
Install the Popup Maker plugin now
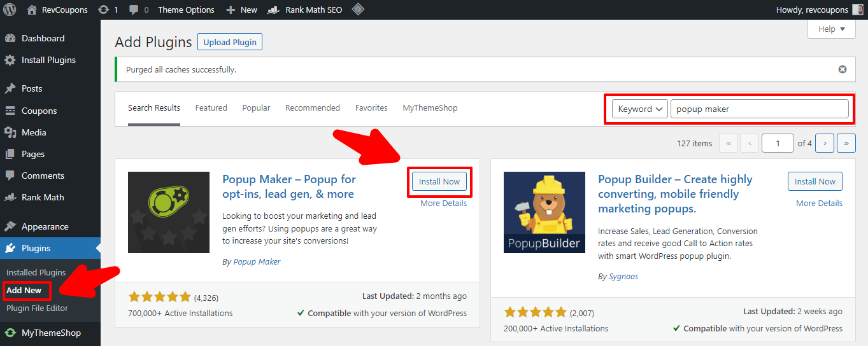coord(439,182)
